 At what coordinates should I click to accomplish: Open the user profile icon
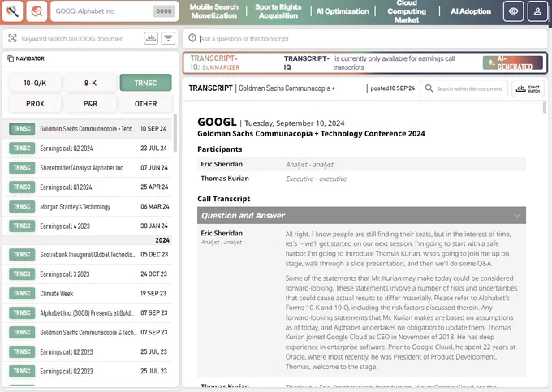coord(537,11)
